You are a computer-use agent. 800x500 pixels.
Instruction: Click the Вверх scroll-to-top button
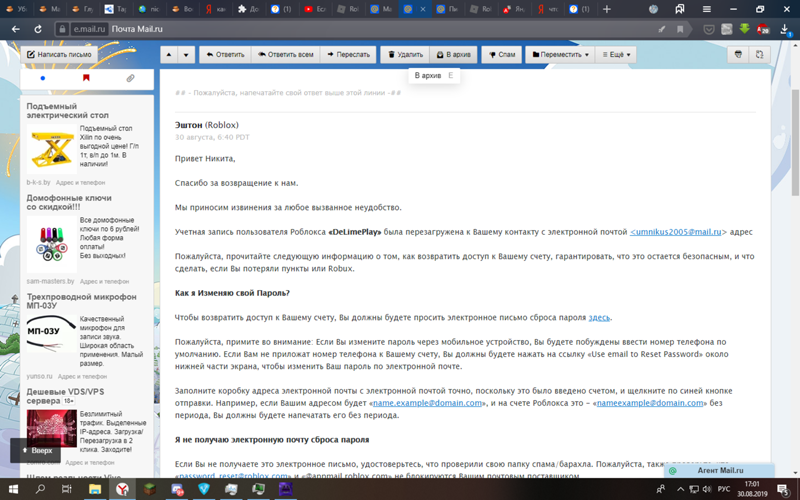[36, 451]
